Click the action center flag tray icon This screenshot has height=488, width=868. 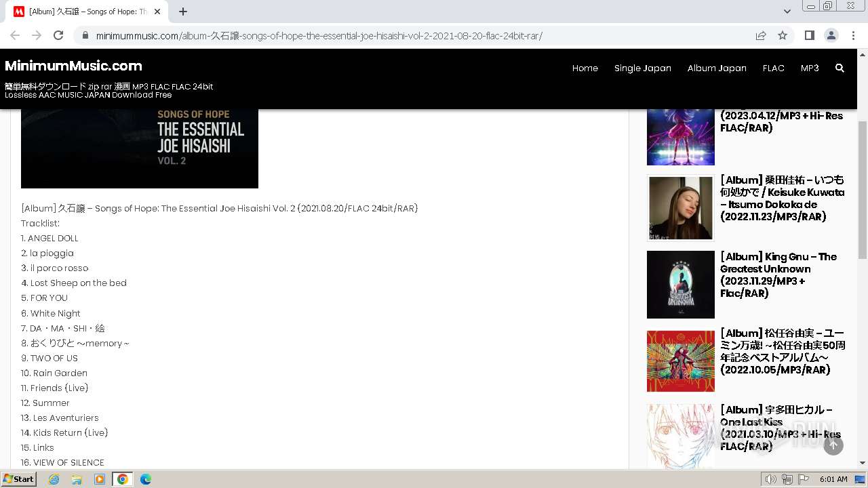(x=804, y=479)
